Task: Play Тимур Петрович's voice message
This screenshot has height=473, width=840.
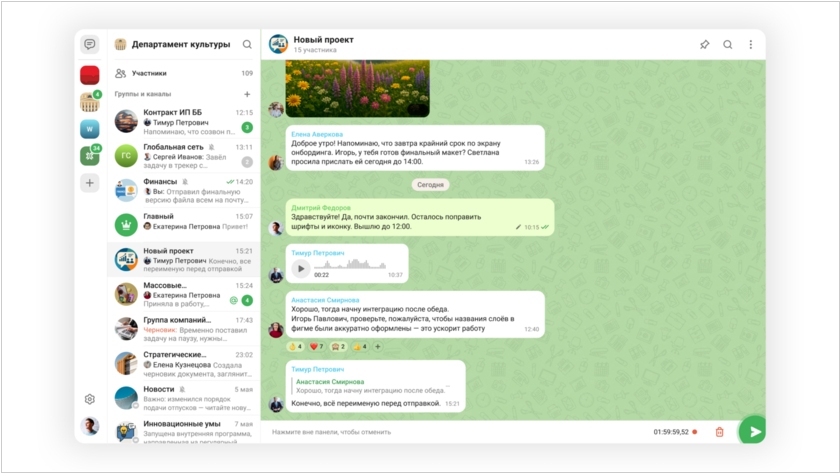Action: (x=301, y=268)
